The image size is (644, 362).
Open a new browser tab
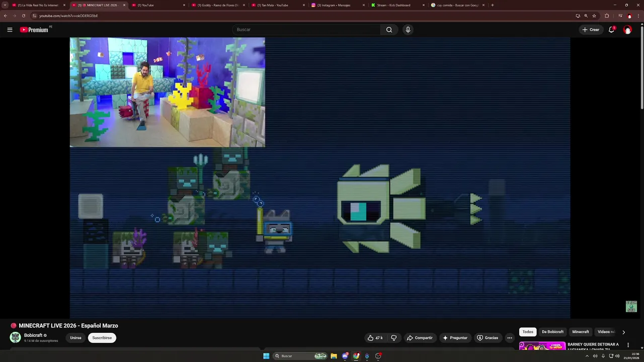[493, 5]
